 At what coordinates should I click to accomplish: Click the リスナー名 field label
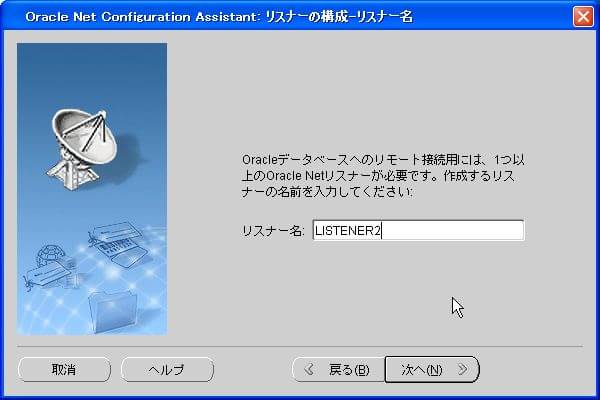273,231
